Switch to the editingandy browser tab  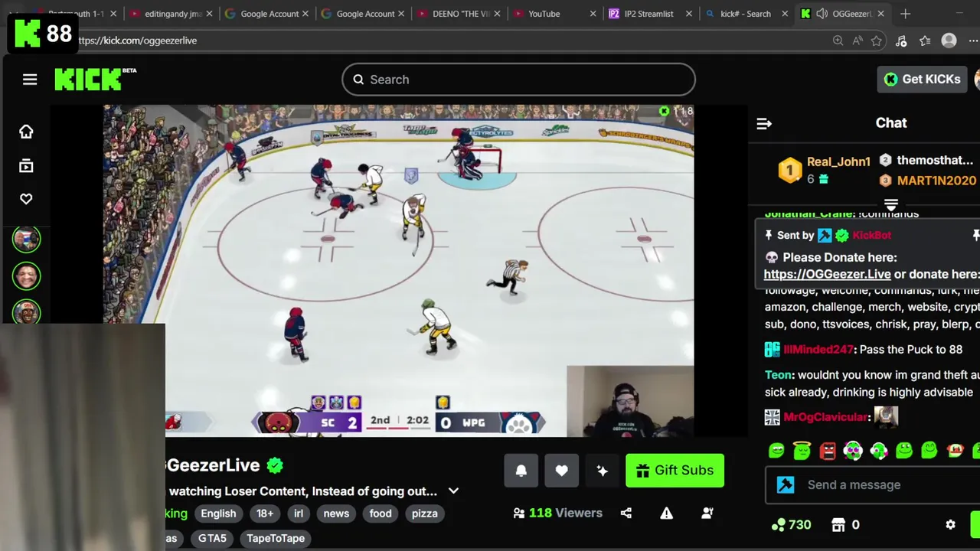(x=172, y=14)
